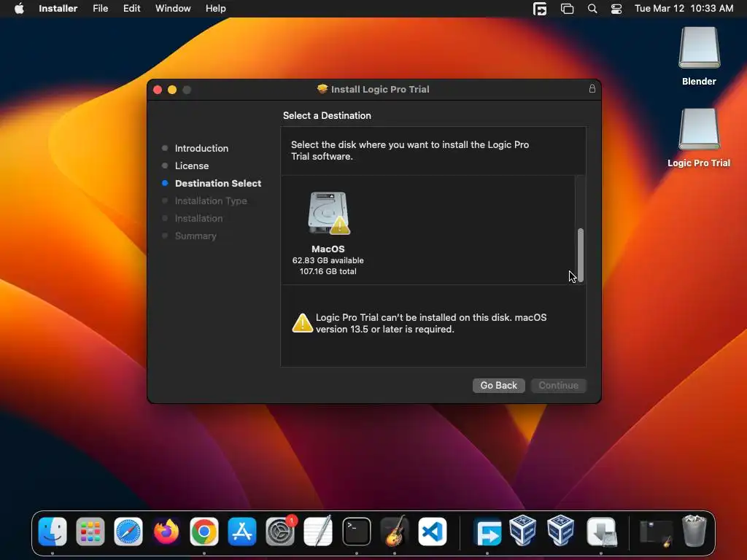The height and width of the screenshot is (560, 747).
Task: Launch Safari from the Dock
Action: pyautogui.click(x=128, y=532)
